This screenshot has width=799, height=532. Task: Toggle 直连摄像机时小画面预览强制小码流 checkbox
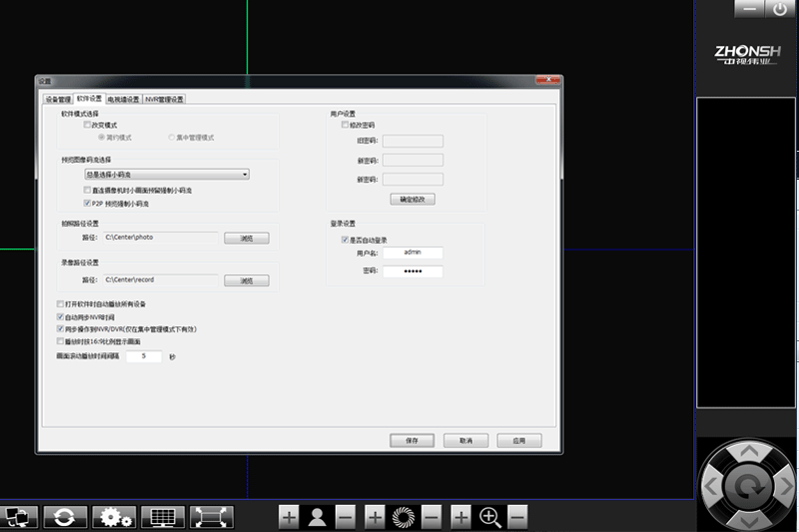[87, 190]
